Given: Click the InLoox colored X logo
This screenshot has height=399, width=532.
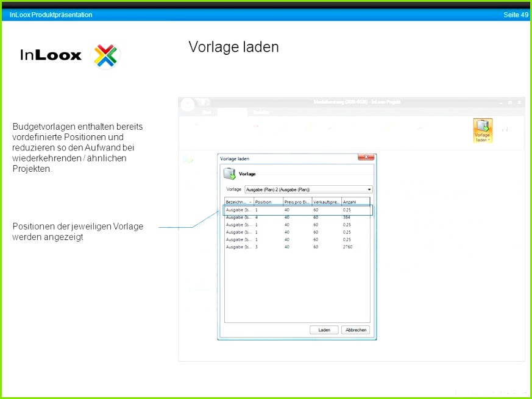Looking at the screenshot, I should [x=105, y=55].
